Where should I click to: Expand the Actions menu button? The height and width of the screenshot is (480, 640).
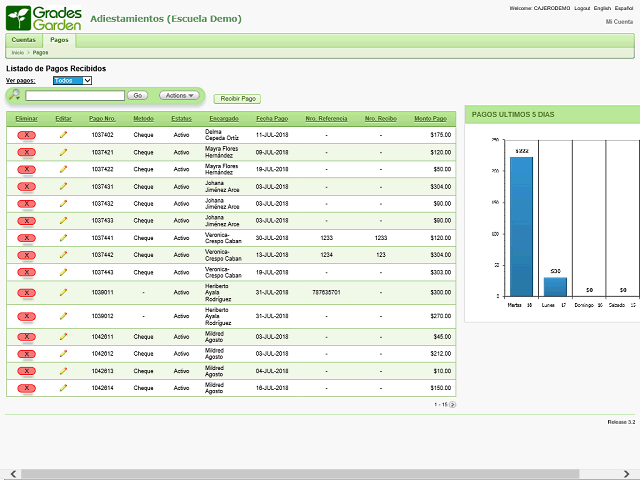pos(179,95)
